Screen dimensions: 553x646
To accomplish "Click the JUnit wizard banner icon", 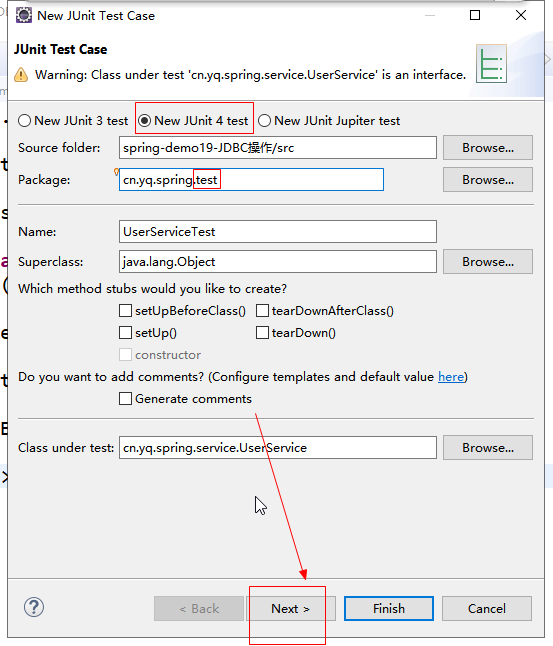I will pos(491,64).
